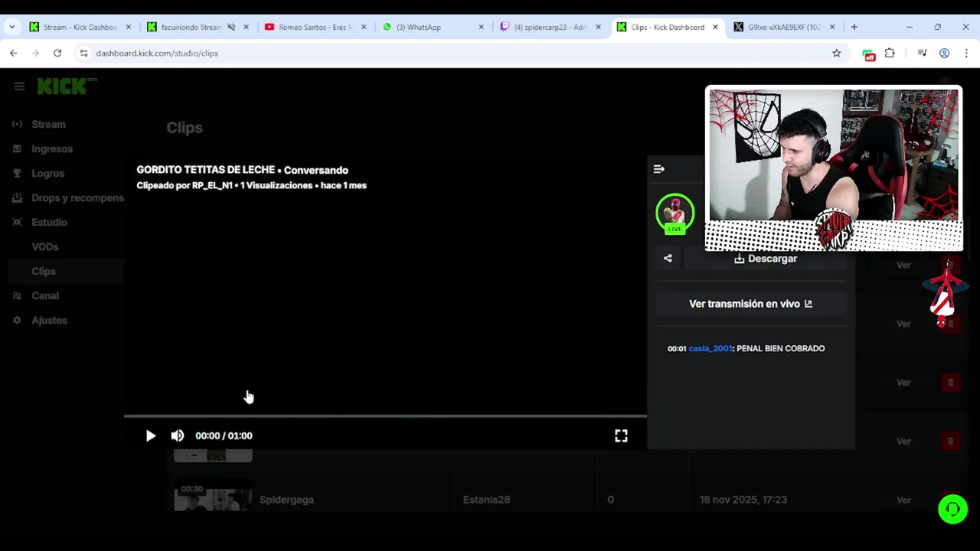This screenshot has height=551, width=980.
Task: Open the media control toolbar icon
Action: point(923,53)
